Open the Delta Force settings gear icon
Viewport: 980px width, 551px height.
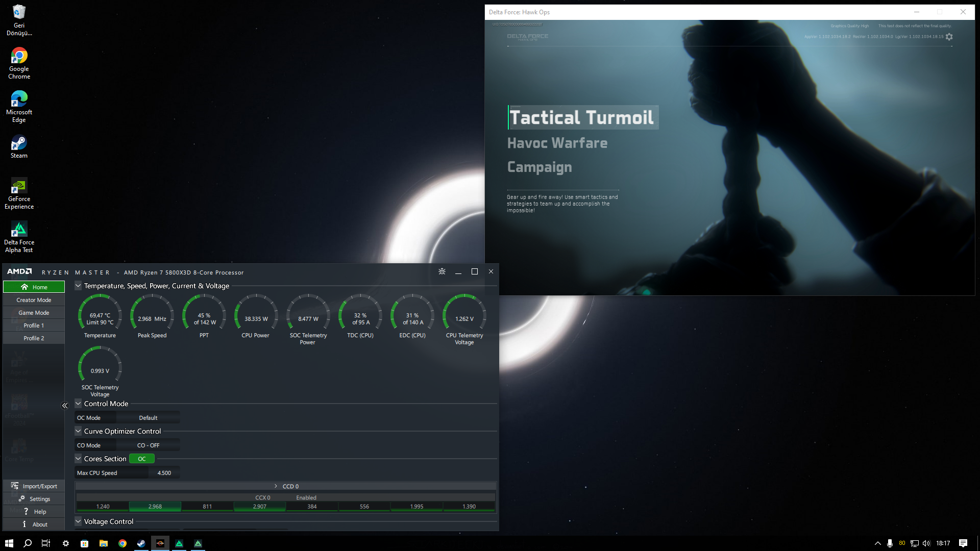[x=949, y=37]
